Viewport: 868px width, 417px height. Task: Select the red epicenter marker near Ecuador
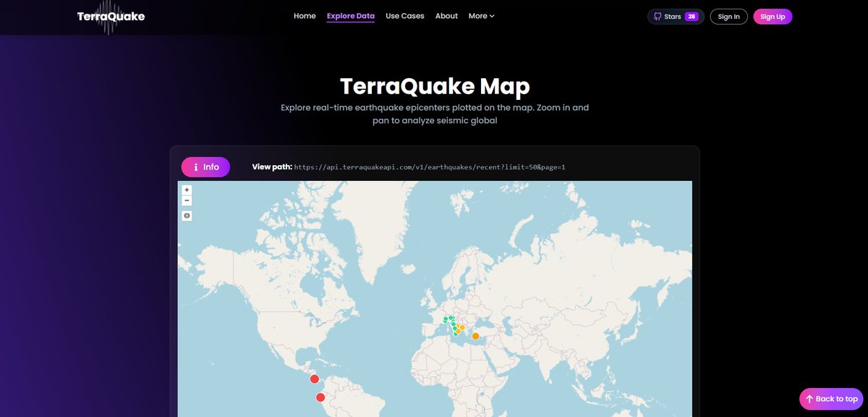click(x=315, y=378)
